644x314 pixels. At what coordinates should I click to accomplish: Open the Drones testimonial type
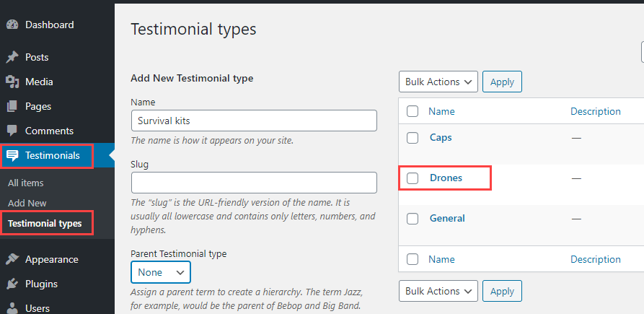pos(446,178)
